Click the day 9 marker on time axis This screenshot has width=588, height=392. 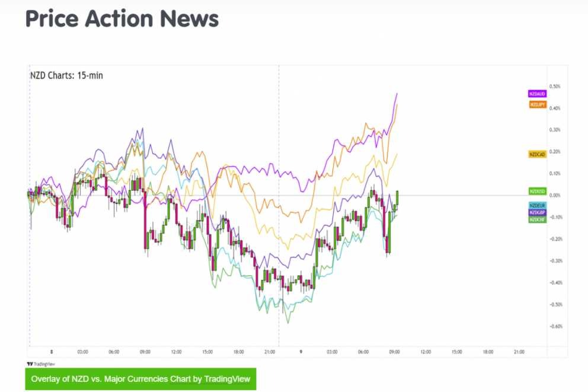[301, 352]
